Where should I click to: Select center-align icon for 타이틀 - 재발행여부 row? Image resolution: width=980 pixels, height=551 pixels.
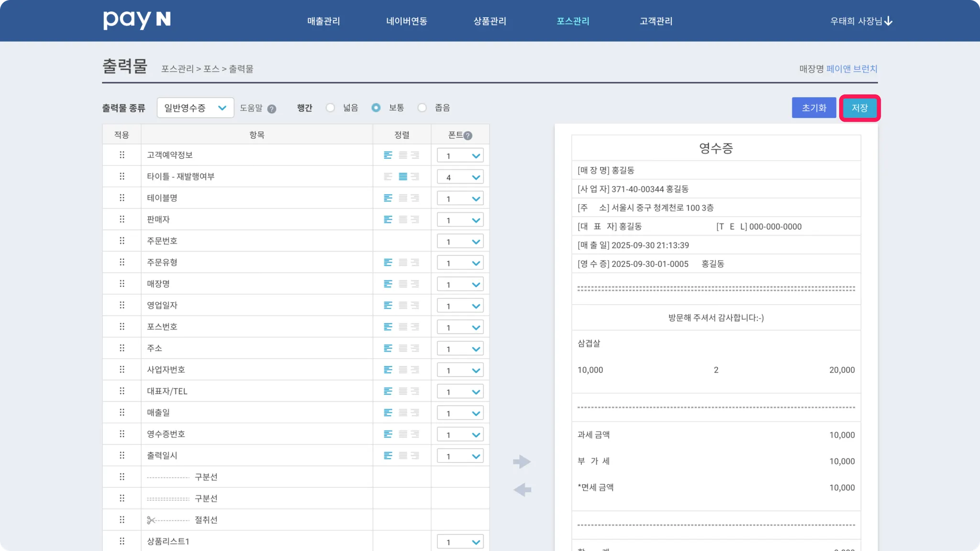click(403, 176)
